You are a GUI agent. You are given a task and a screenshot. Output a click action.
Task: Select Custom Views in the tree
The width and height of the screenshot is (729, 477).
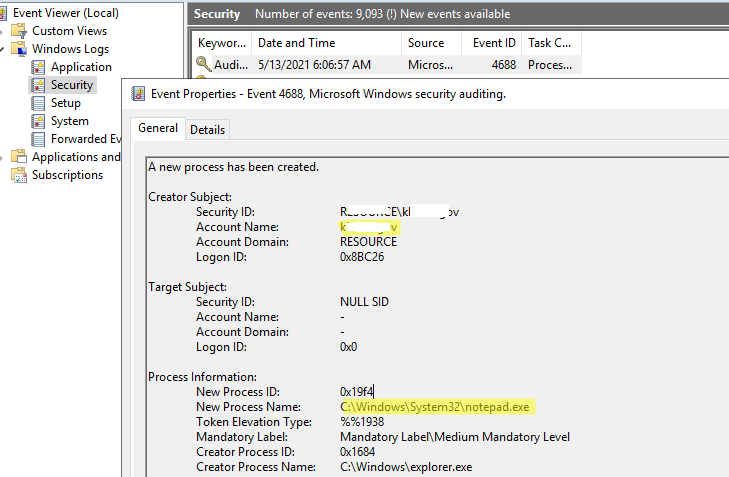pos(69,31)
